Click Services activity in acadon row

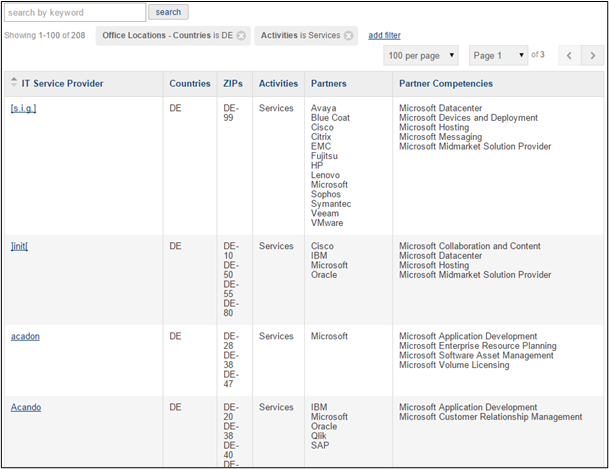[x=276, y=336]
